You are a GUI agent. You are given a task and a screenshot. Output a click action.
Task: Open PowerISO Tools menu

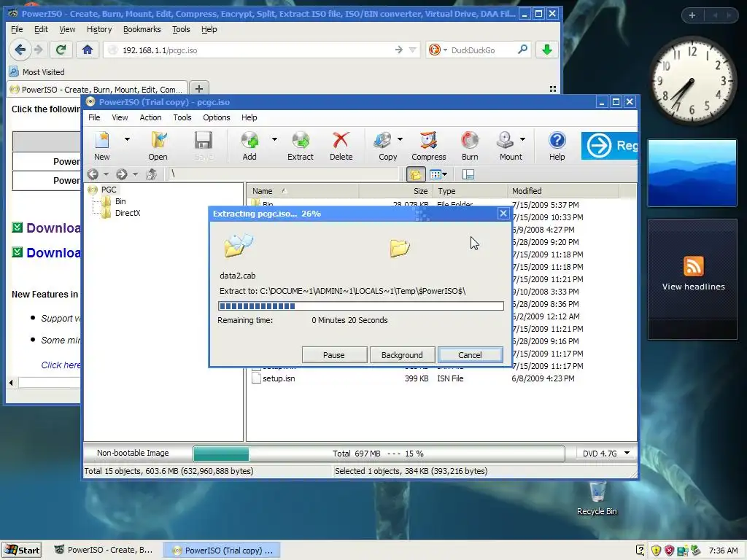tap(182, 117)
